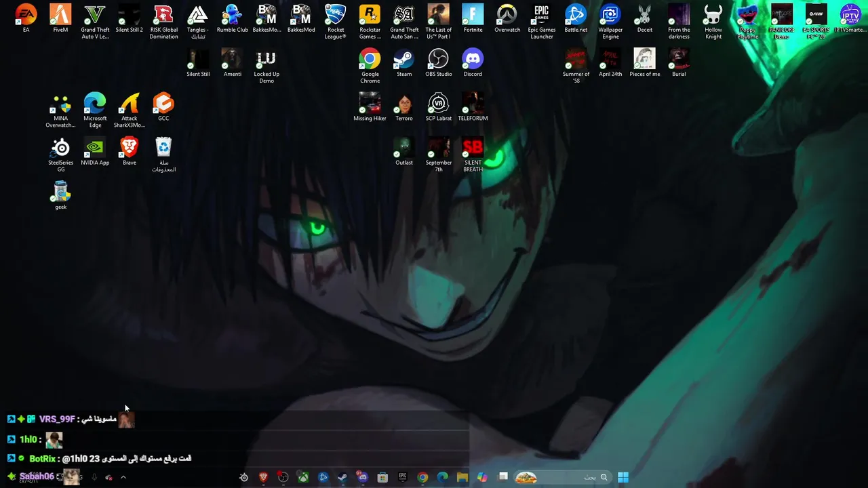Open SteelSeries GG desktop shortcut
This screenshot has height=488, width=868.
60,155
